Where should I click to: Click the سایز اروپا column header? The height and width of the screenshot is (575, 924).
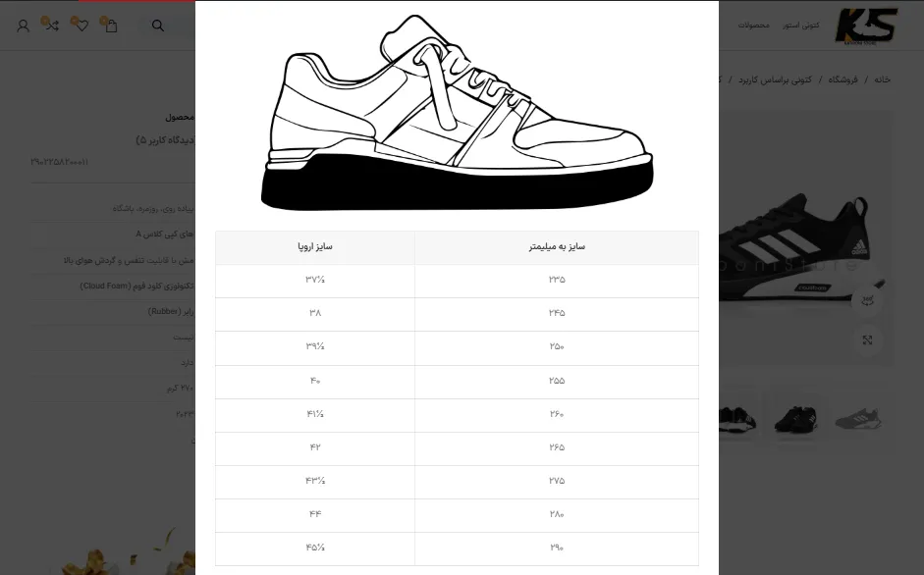315,247
